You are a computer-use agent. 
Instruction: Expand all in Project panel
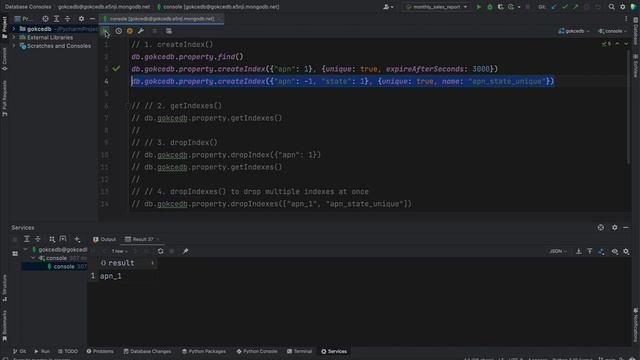pyautogui.click(x=56, y=19)
